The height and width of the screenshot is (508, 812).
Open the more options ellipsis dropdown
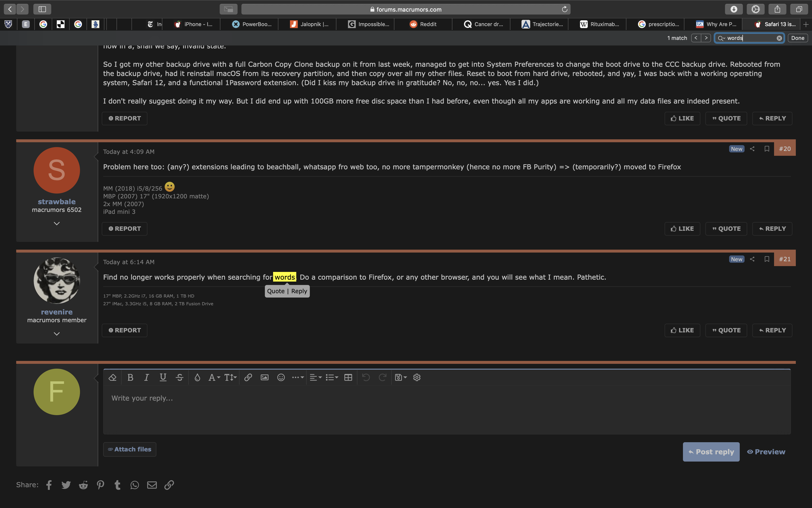click(x=298, y=377)
